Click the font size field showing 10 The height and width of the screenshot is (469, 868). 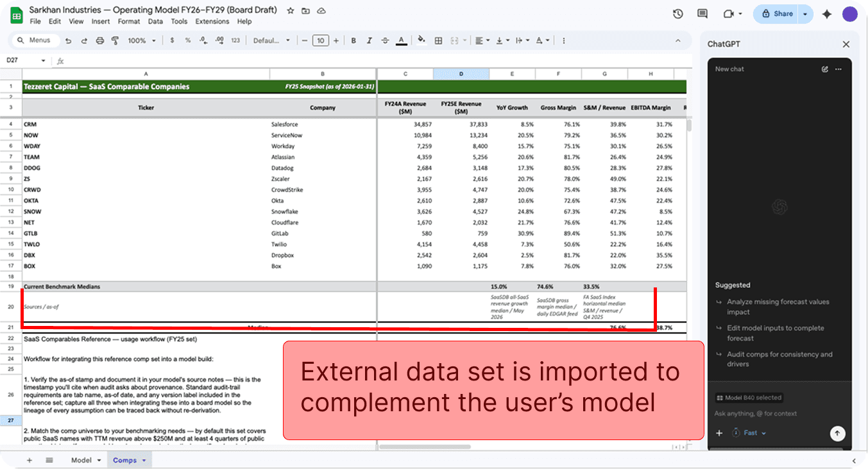[320, 40]
